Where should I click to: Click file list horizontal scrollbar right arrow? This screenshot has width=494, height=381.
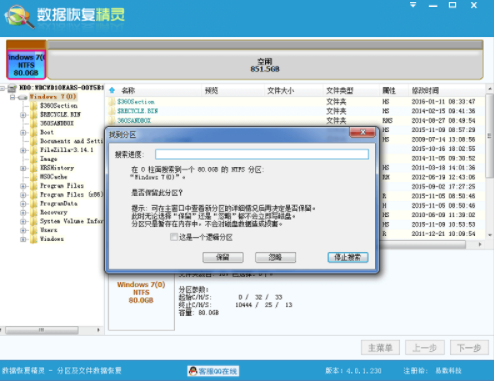pyautogui.click(x=480, y=244)
